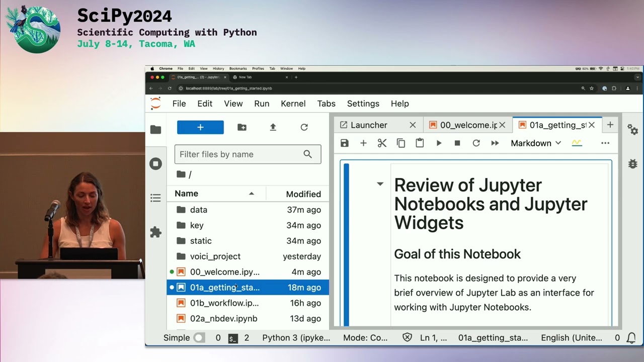Select the key folder
The width and height of the screenshot is (644, 362).
pos(248,225)
